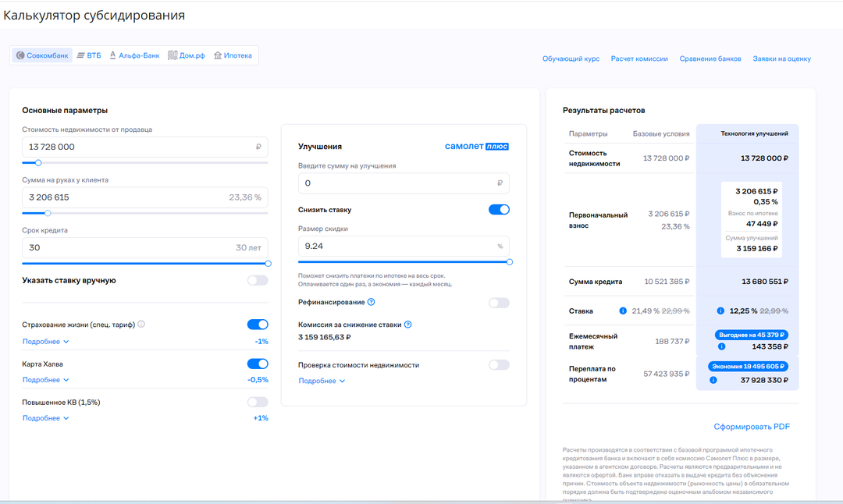Click the Размер скидки slider handle

tap(510, 262)
